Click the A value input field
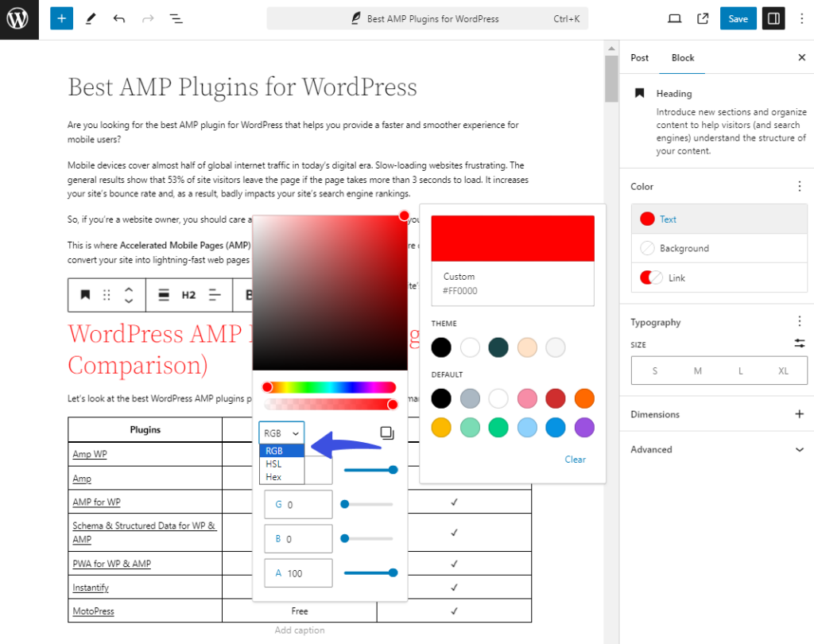The height and width of the screenshot is (644, 814). point(299,573)
